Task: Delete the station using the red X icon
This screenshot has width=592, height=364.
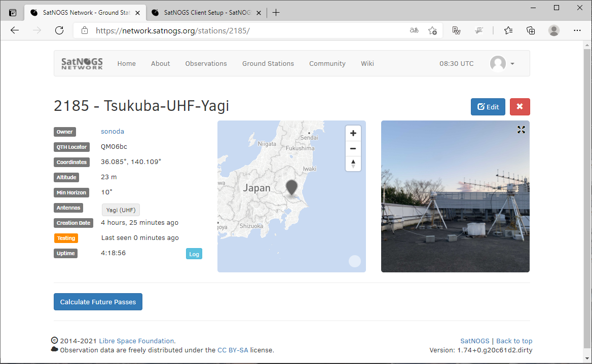Action: (520, 106)
